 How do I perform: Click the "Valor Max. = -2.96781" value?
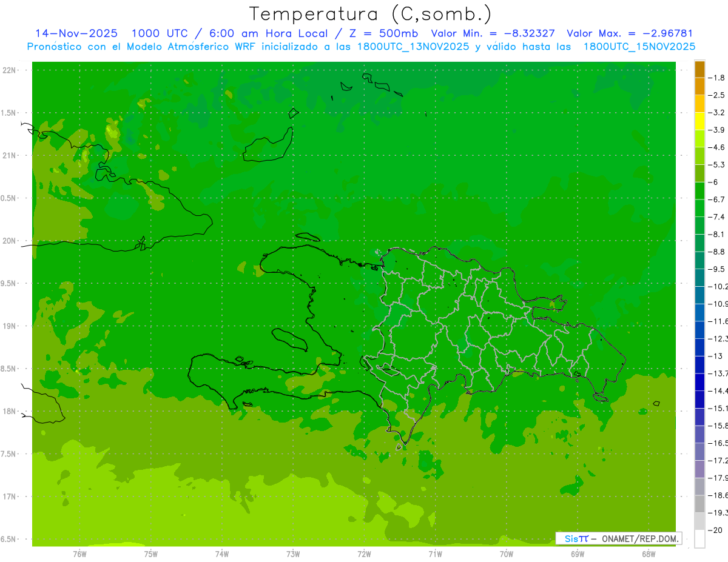click(630, 34)
